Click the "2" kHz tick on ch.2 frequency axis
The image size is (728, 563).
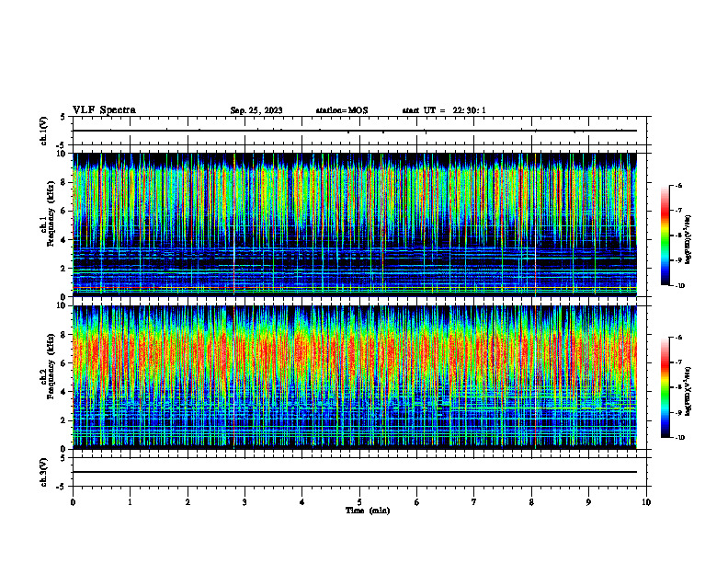[64, 420]
